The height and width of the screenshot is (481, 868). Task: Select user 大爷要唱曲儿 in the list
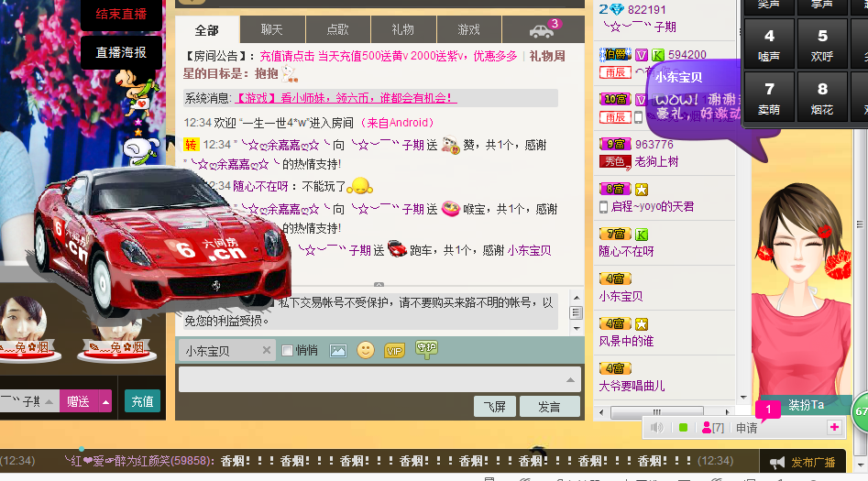pyautogui.click(x=632, y=386)
